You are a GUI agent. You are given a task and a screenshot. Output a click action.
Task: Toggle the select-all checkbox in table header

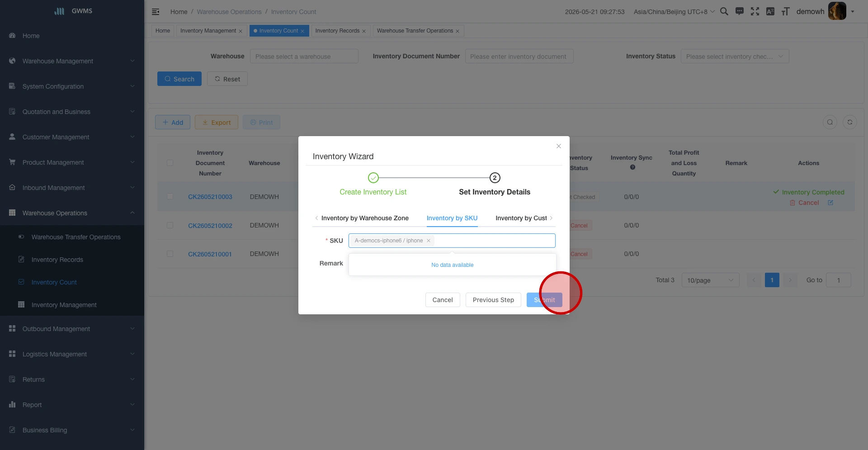tap(170, 163)
